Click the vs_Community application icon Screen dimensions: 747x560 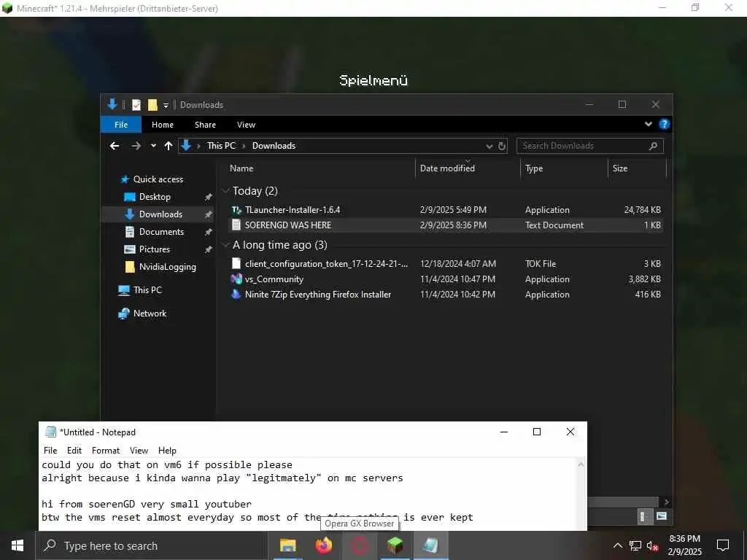236,279
